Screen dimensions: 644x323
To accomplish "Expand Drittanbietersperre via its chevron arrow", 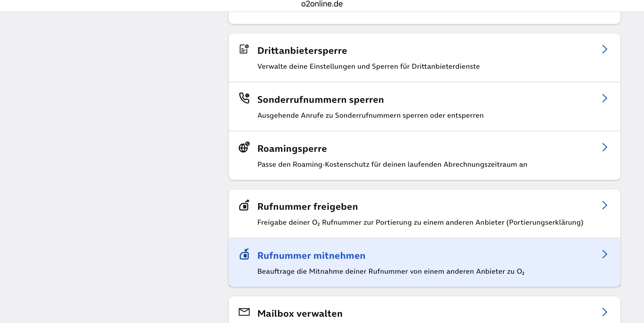I will coord(604,49).
